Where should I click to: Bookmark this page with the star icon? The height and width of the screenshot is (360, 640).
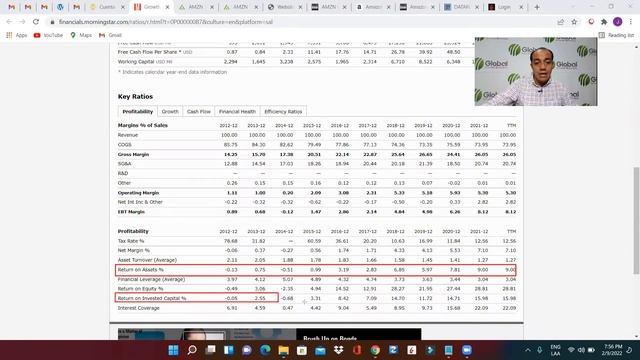(x=574, y=22)
